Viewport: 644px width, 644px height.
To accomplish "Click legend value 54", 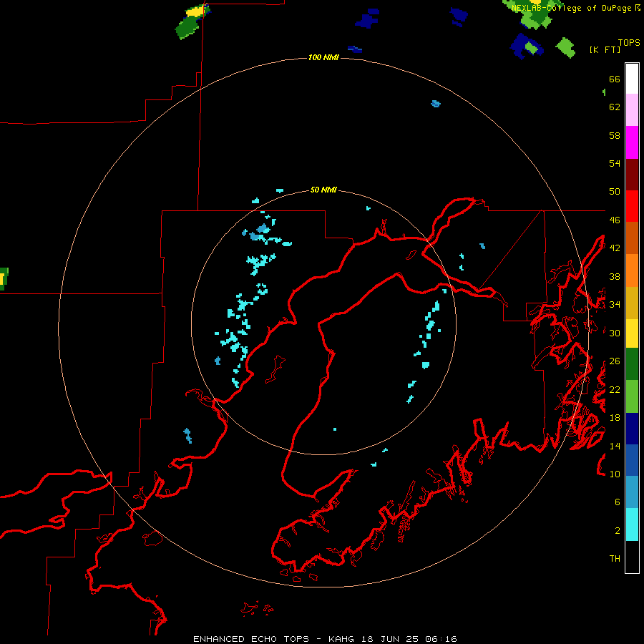I will [615, 163].
